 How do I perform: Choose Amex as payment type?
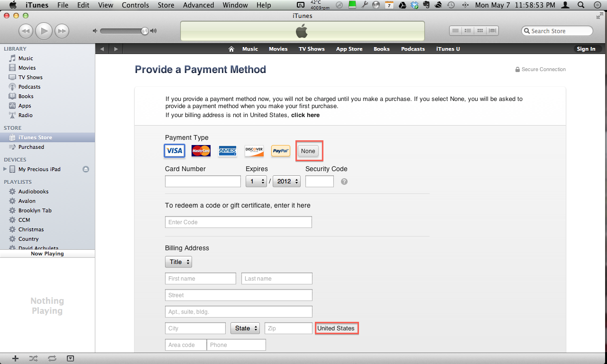(228, 151)
